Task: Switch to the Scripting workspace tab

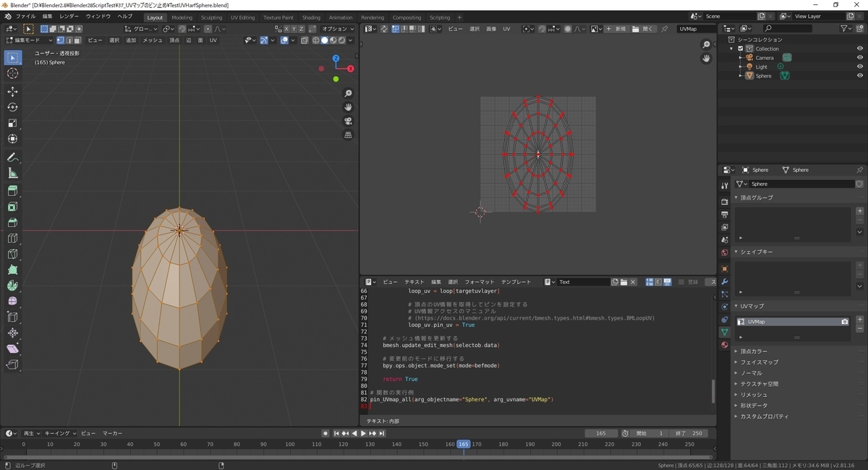Action: pyautogui.click(x=440, y=17)
